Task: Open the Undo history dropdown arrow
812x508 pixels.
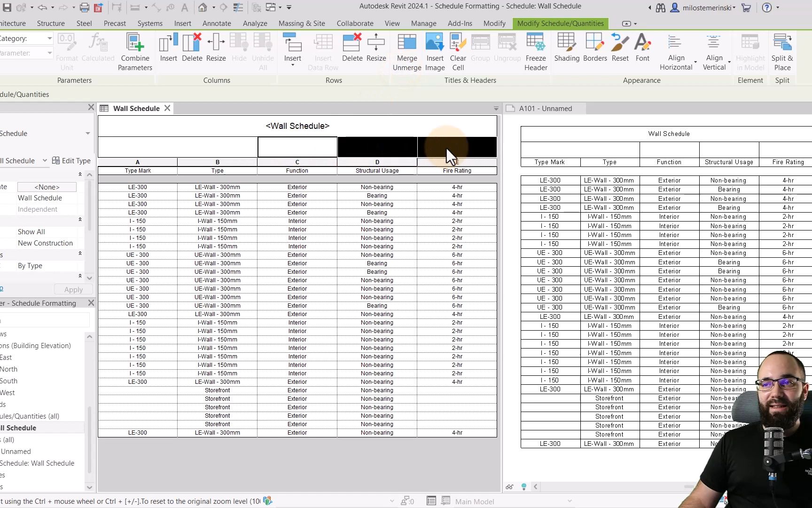Action: [52, 7]
